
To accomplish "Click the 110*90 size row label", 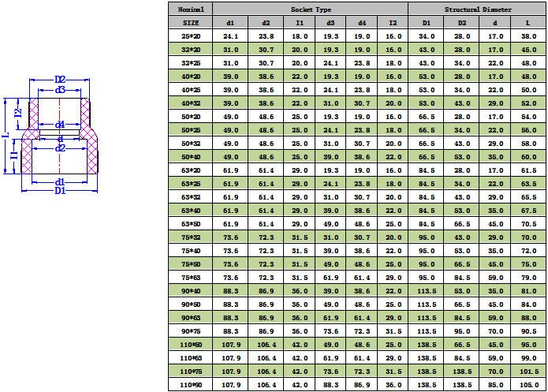I will 191,384.
